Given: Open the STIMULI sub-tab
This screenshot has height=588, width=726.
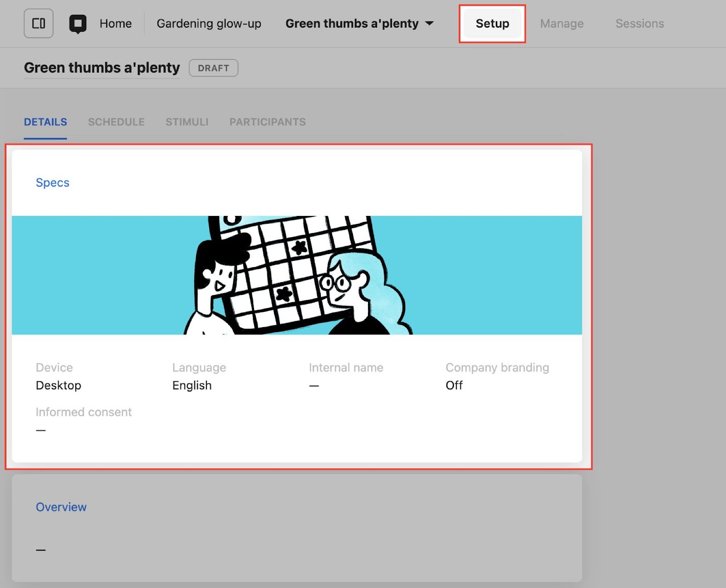Looking at the screenshot, I should [x=187, y=122].
